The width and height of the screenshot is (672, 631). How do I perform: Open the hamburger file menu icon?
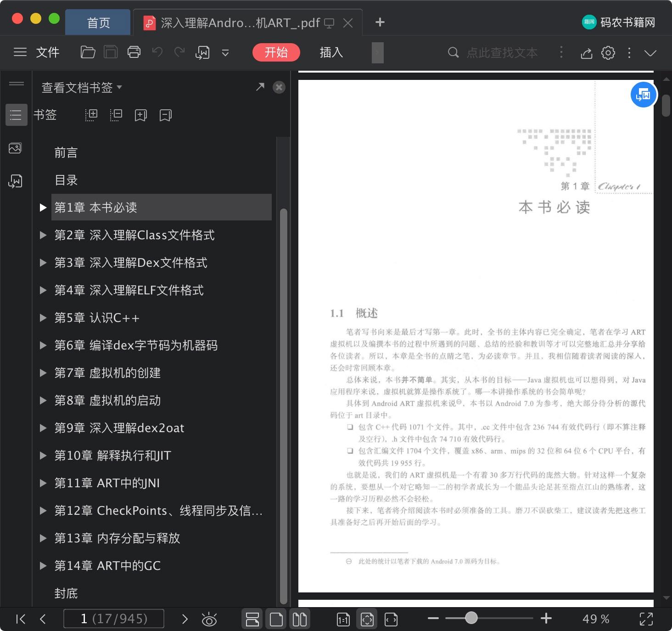pyautogui.click(x=20, y=52)
